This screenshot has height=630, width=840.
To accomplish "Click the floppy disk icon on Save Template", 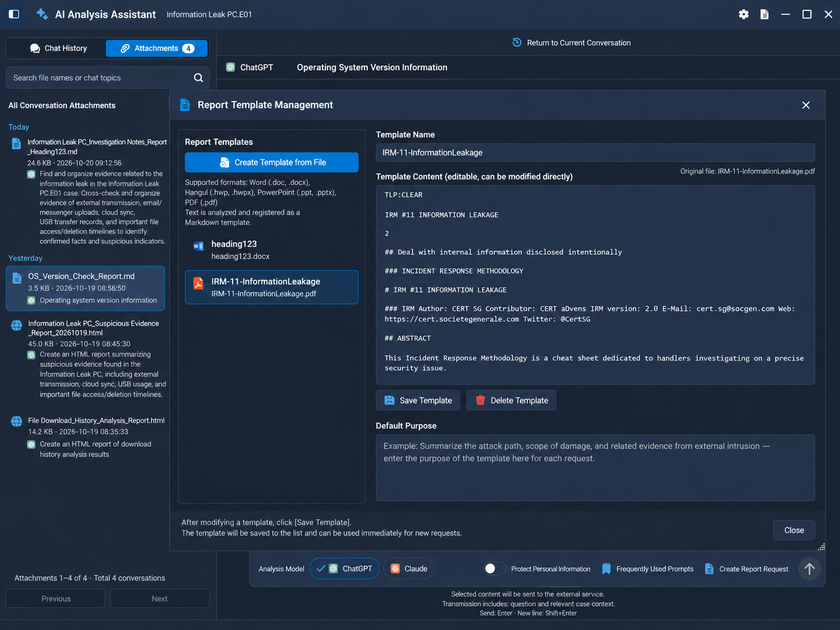I will [389, 400].
